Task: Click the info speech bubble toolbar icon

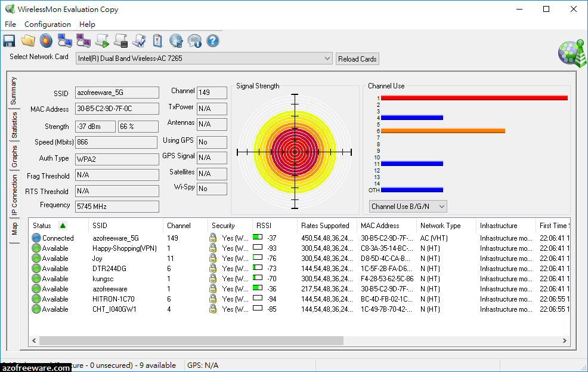Action: pyautogui.click(x=193, y=40)
